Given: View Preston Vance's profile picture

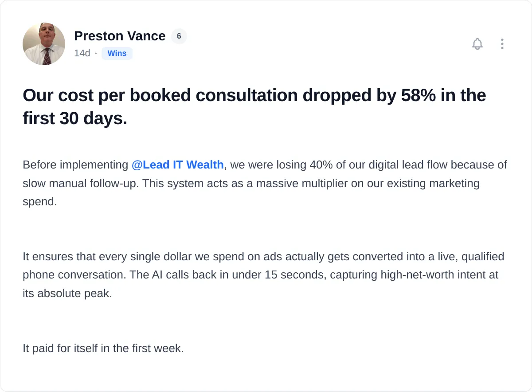Looking at the screenshot, I should pos(44,44).
